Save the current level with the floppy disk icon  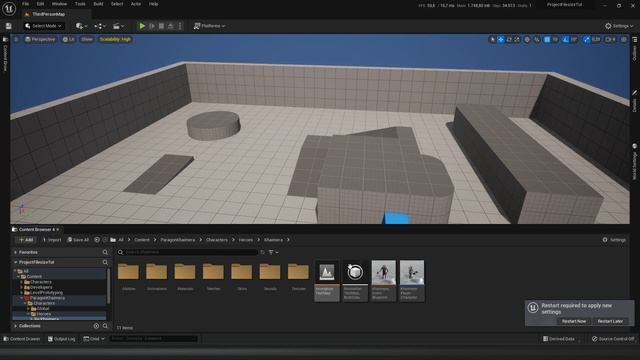click(x=9, y=26)
